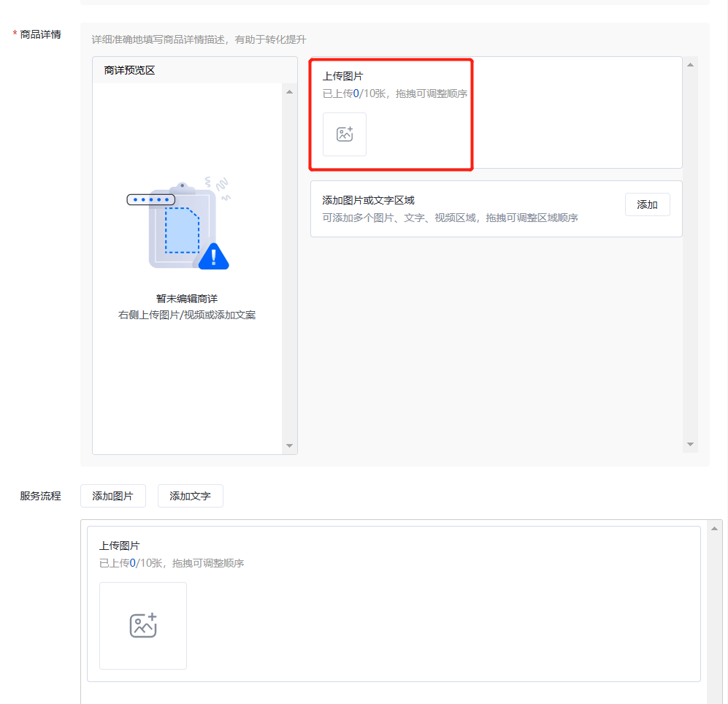
Task: Click the image upload icon in 商品详情
Action: 345,134
